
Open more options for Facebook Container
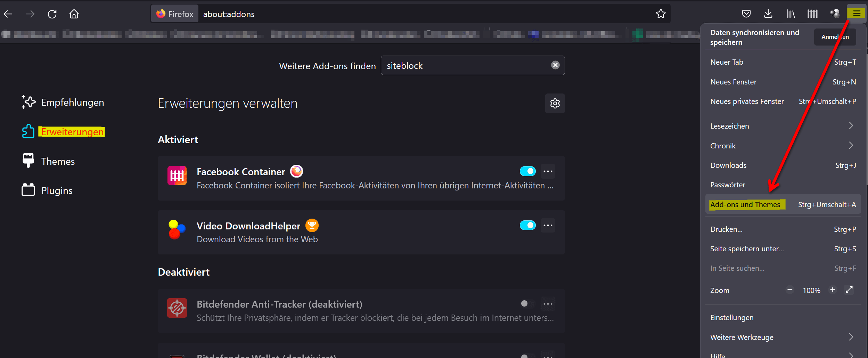tap(548, 171)
